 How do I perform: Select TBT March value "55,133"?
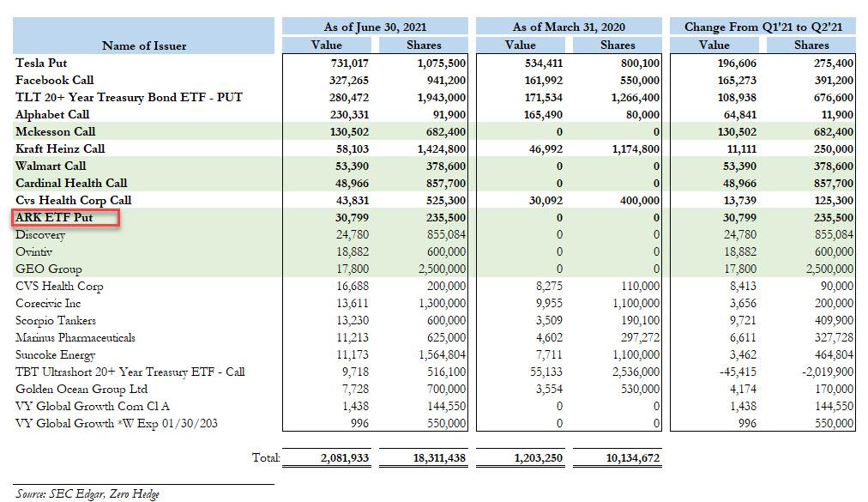[x=546, y=372]
